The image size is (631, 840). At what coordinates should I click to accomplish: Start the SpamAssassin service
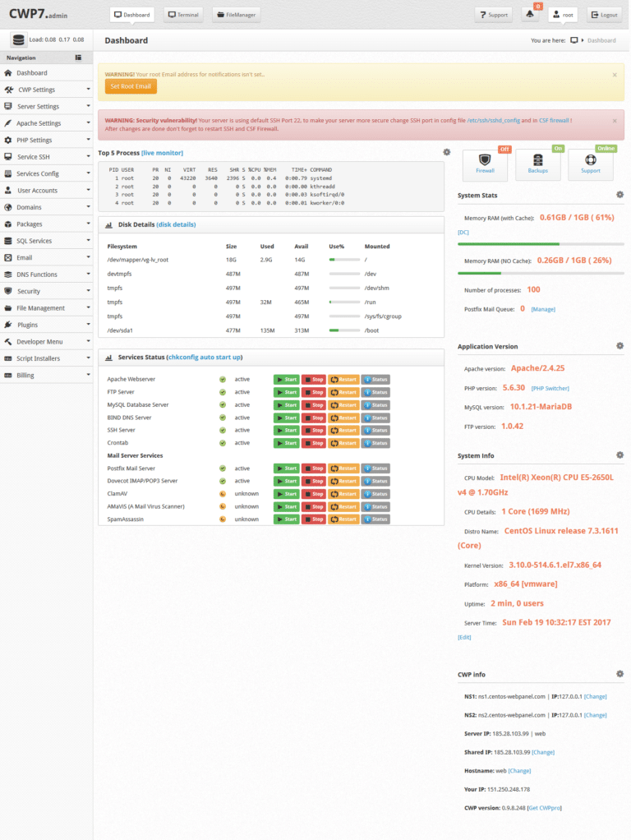(287, 519)
